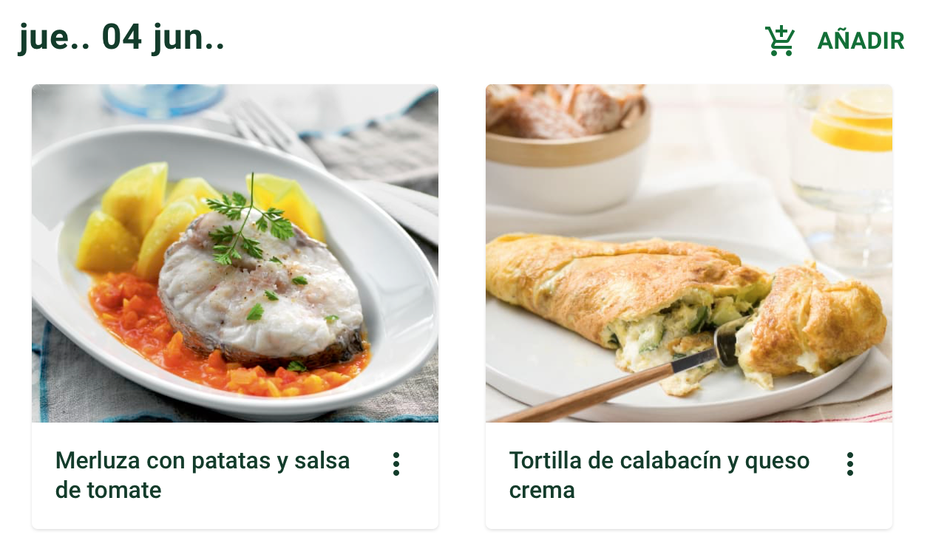Open the three-dot menu for Tortilla recipe
The width and height of the screenshot is (933, 560).
pos(850,464)
